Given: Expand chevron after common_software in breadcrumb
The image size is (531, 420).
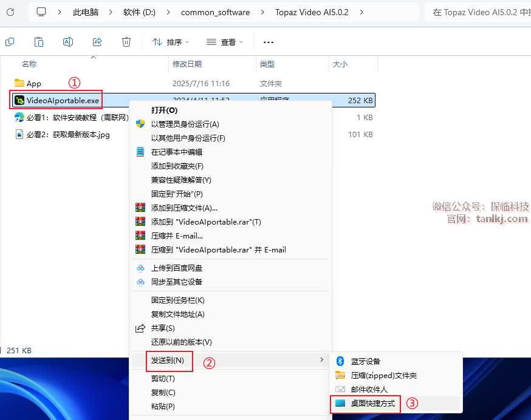Looking at the screenshot, I should (x=262, y=12).
